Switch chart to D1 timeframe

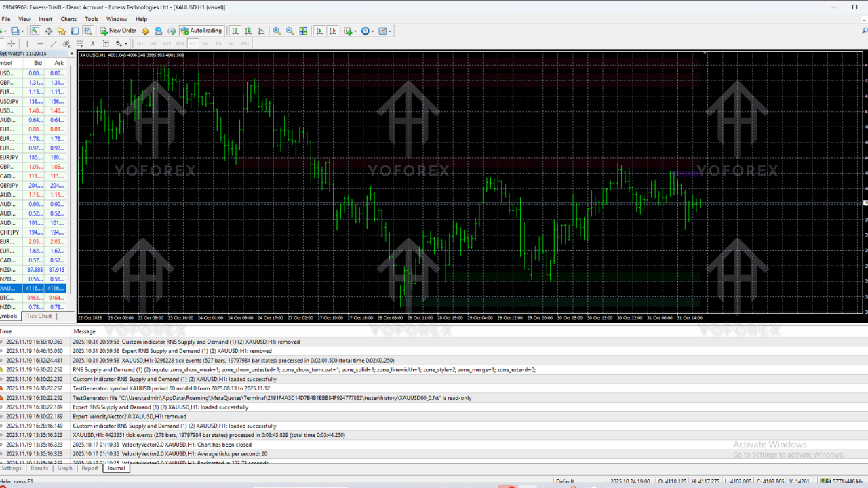(x=219, y=43)
